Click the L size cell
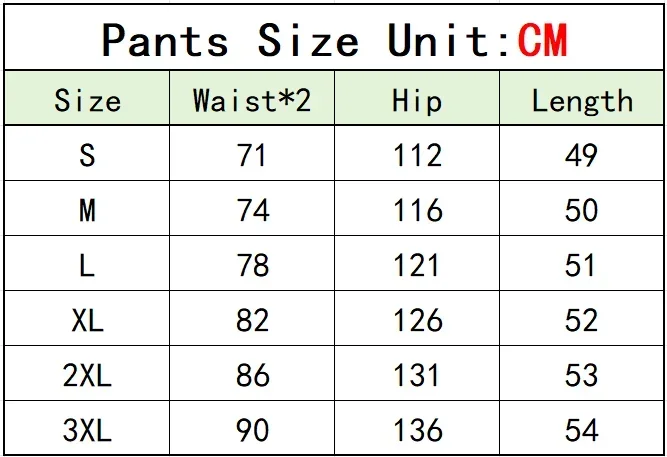The height and width of the screenshot is (457, 667). 87,265
